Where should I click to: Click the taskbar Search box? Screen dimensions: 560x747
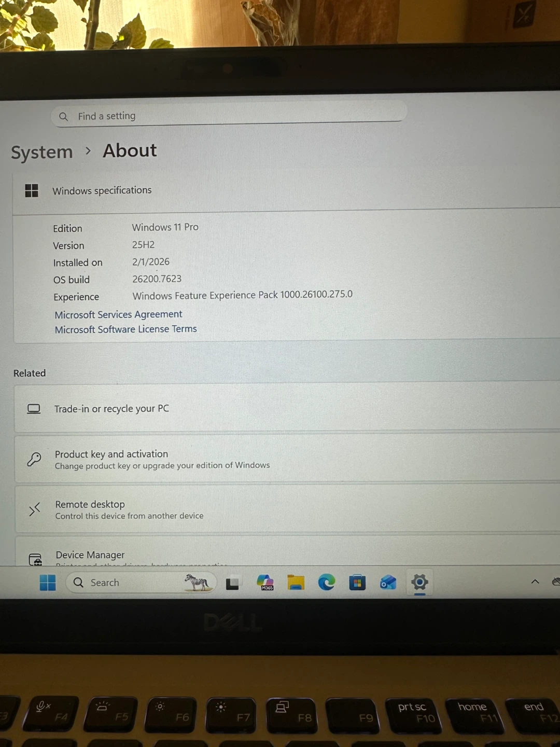click(141, 583)
